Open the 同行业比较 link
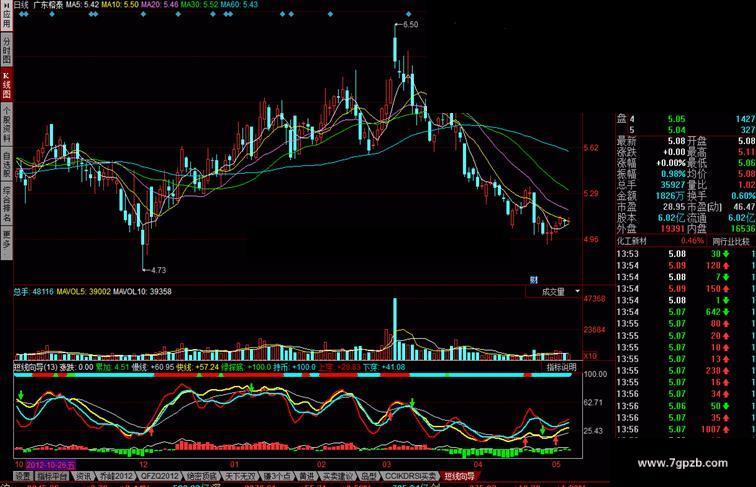Screen dimensions: 756x487 click(730, 241)
